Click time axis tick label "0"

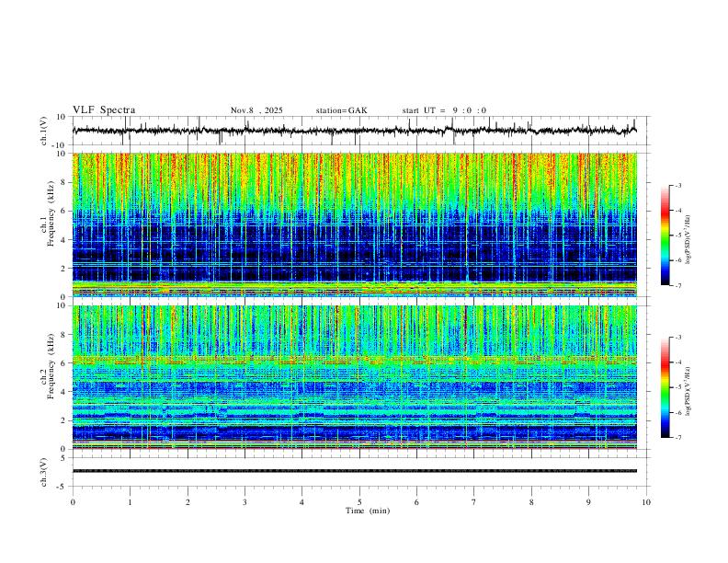[73, 502]
